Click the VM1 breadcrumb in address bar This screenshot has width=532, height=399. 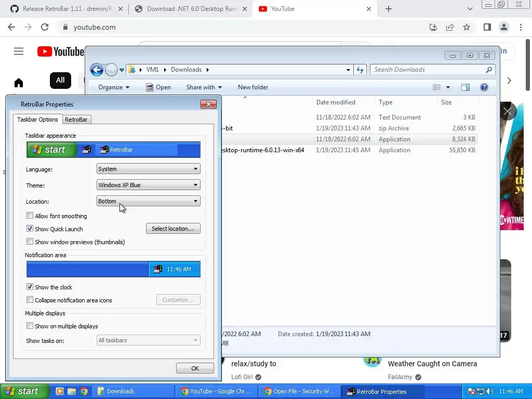[152, 70]
